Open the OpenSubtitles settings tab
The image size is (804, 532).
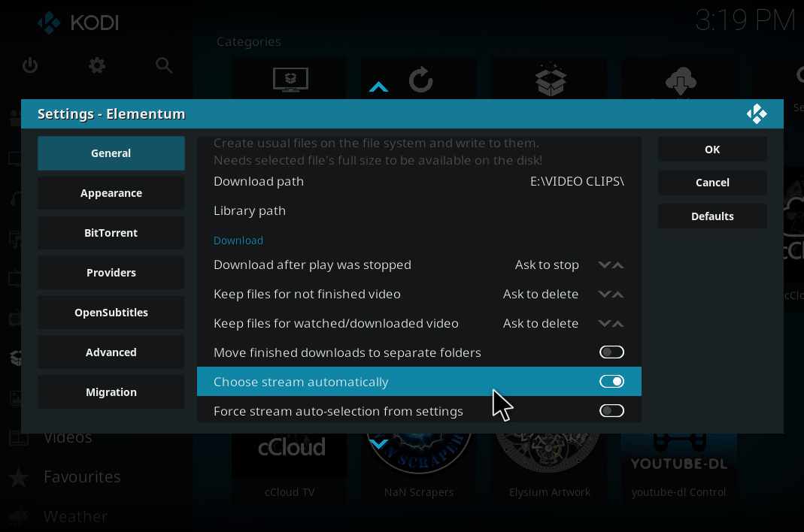111,312
